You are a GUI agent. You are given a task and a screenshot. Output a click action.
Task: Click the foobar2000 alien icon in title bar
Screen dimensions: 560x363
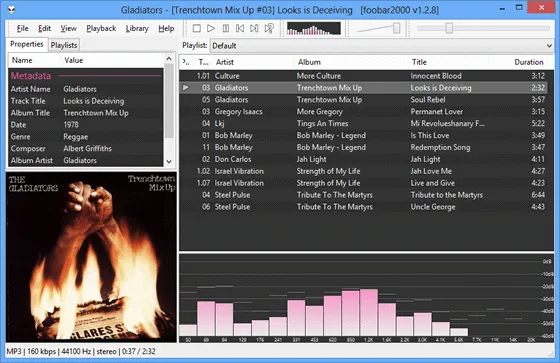click(11, 10)
